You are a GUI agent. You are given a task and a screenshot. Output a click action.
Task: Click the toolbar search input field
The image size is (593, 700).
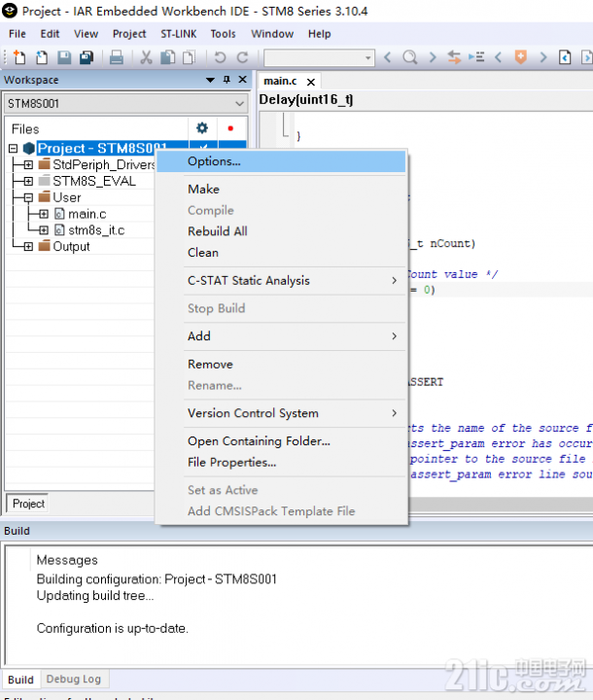click(314, 57)
